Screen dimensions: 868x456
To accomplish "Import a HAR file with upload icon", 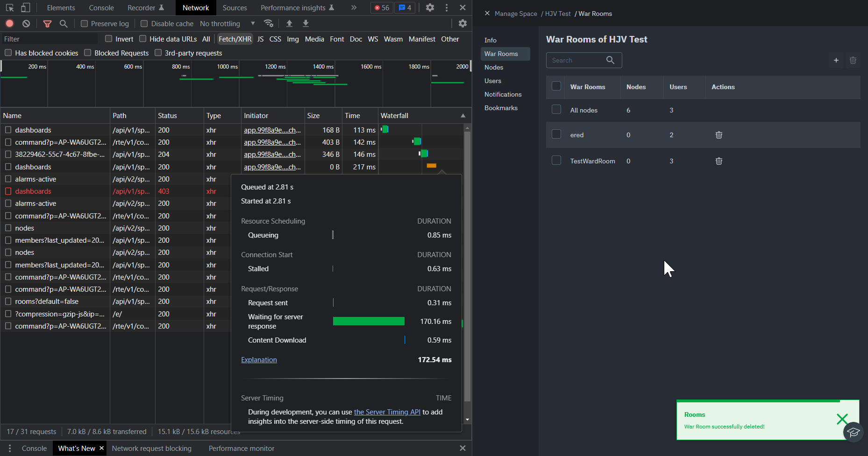I will 289,23.
